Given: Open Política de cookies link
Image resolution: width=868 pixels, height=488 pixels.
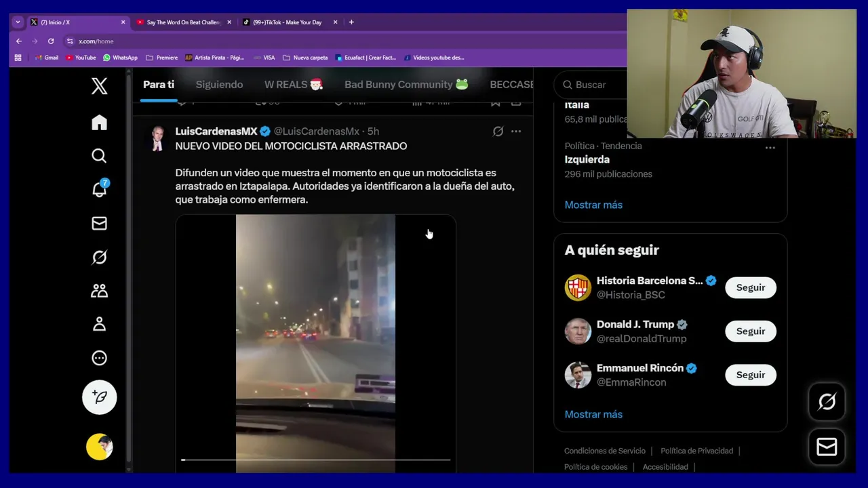Looking at the screenshot, I should pyautogui.click(x=596, y=467).
